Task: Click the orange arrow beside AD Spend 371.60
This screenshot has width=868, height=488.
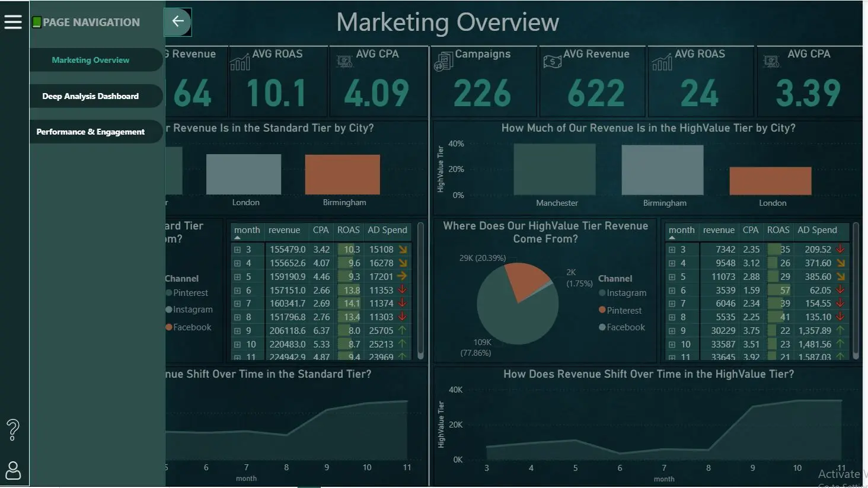Action: click(841, 263)
